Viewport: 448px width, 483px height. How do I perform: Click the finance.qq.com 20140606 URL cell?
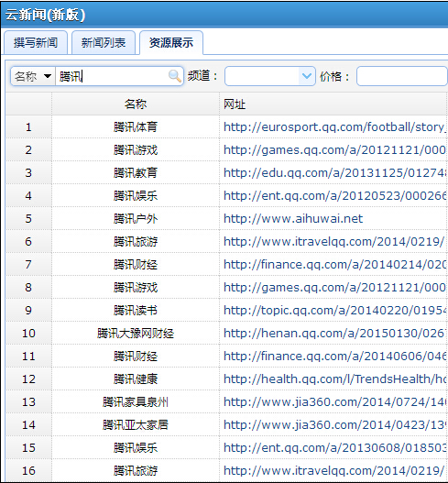[x=333, y=357]
